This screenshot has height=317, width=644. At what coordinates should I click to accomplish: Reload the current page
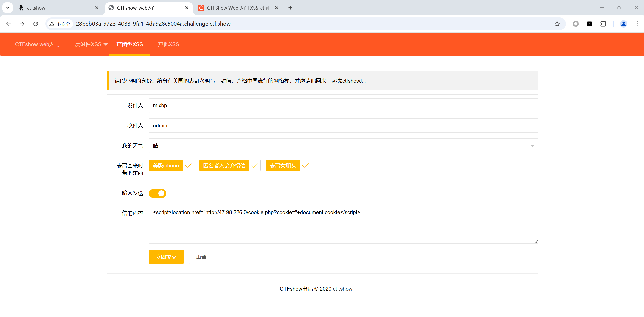coord(36,24)
